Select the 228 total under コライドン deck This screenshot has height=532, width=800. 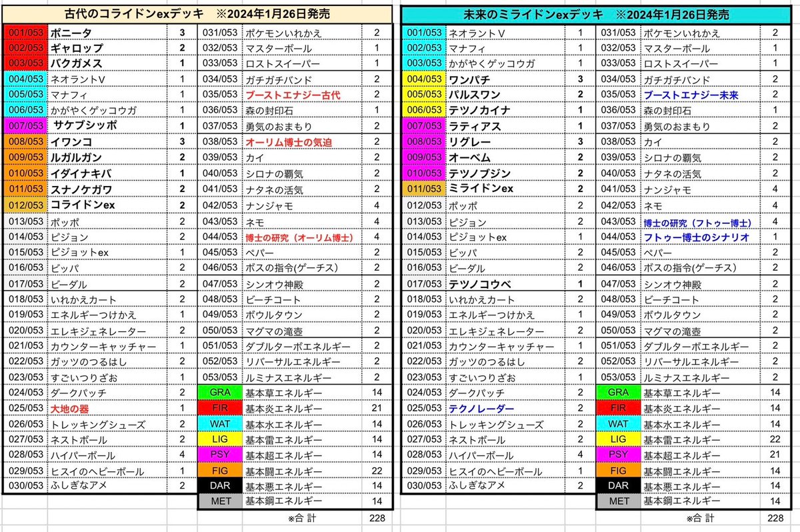pos(377,518)
